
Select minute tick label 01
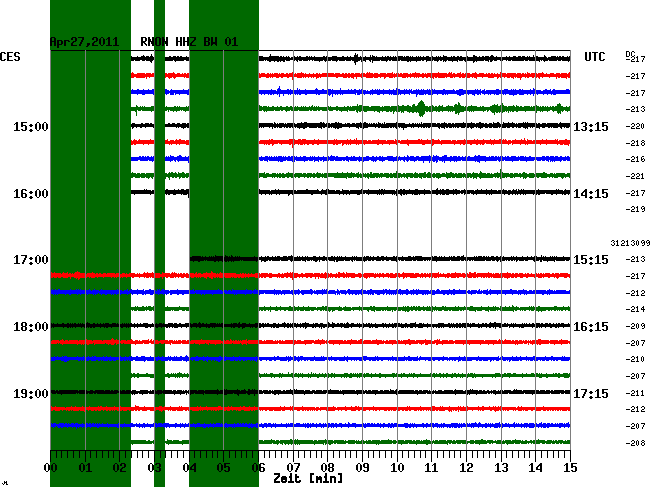[85, 468]
